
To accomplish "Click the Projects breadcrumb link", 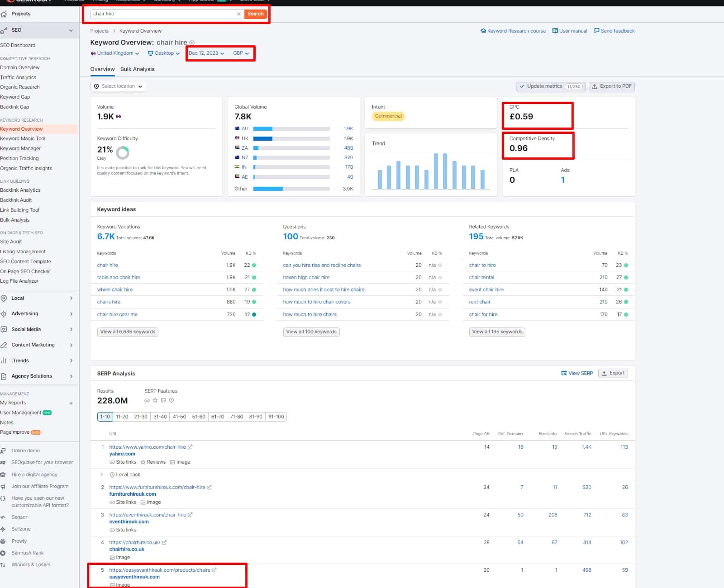I will tap(99, 31).
